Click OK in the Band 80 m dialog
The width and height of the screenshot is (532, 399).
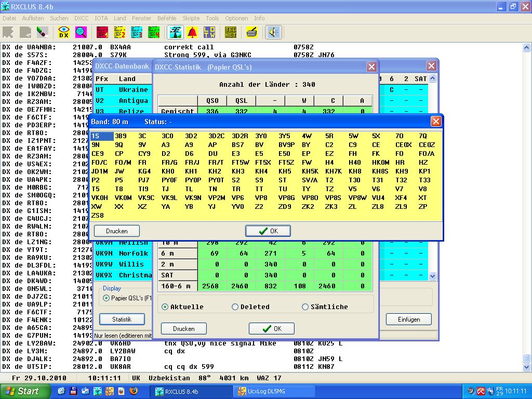click(268, 231)
